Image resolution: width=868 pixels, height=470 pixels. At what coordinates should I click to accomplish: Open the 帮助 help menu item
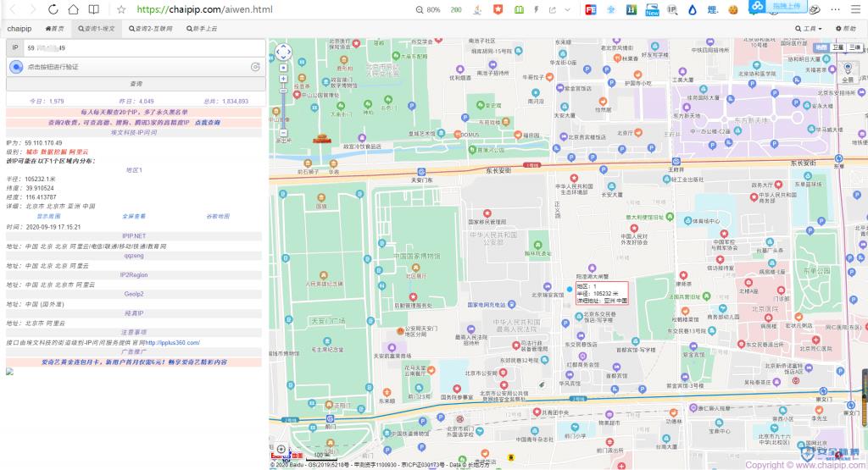pyautogui.click(x=846, y=29)
